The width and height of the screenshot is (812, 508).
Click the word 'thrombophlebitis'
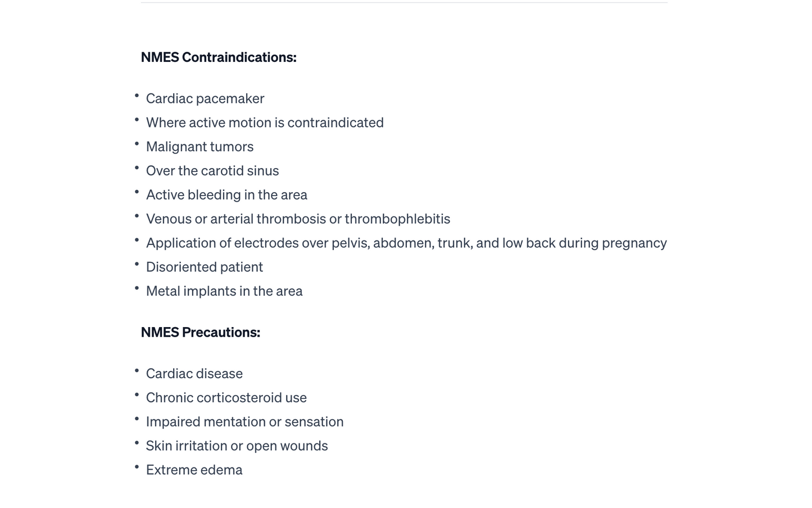pos(397,219)
